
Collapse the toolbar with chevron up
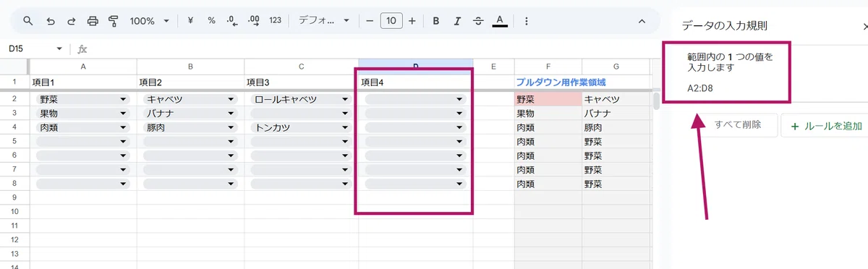click(642, 21)
